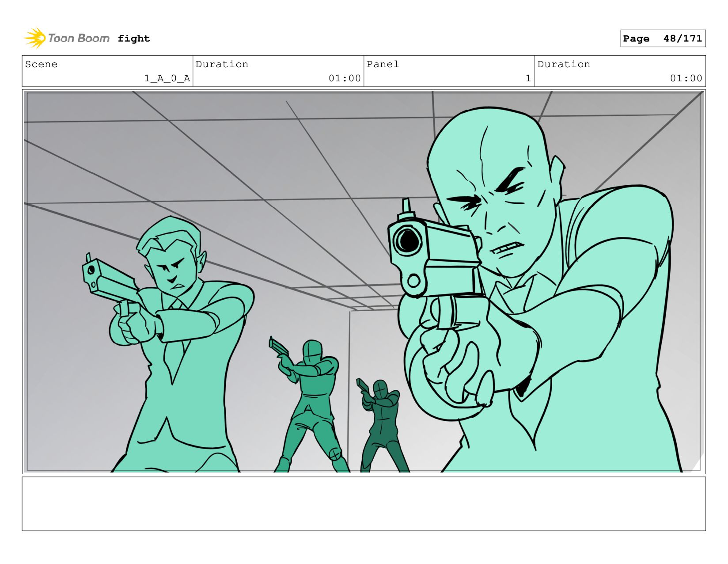Click the empty notes box below panel

(364, 504)
